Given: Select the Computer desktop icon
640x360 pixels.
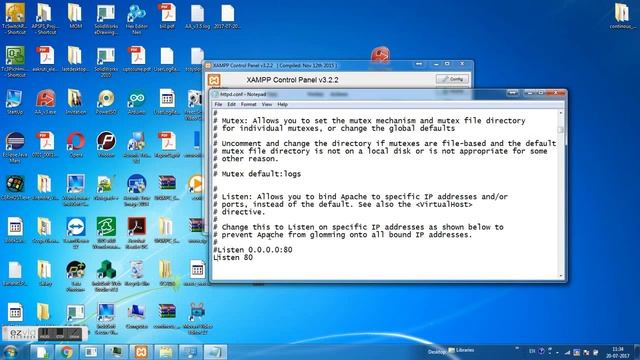Looking at the screenshot, I should (136, 317).
